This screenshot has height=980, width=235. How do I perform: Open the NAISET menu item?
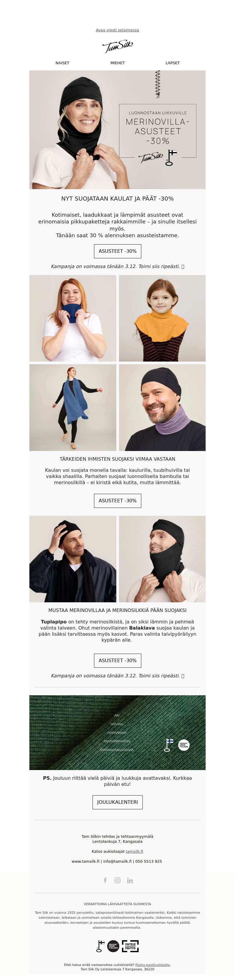tap(63, 63)
